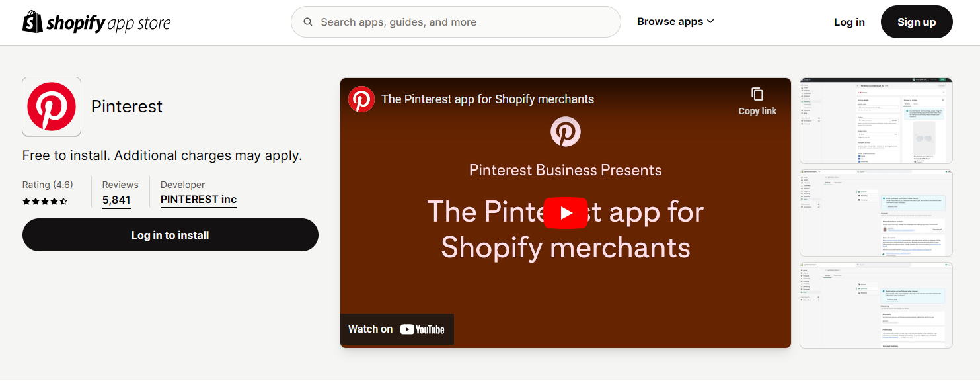This screenshot has height=389, width=980.
Task: Click the Log in to install button
Action: click(x=170, y=235)
